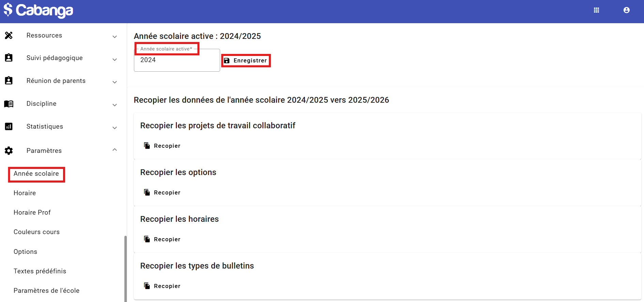Recopier les projets de travail collaboratif
The image size is (644, 302).
[x=162, y=146]
